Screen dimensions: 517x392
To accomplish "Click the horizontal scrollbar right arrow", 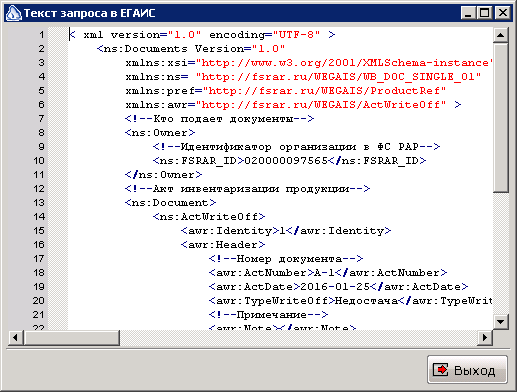I will tap(485, 337).
